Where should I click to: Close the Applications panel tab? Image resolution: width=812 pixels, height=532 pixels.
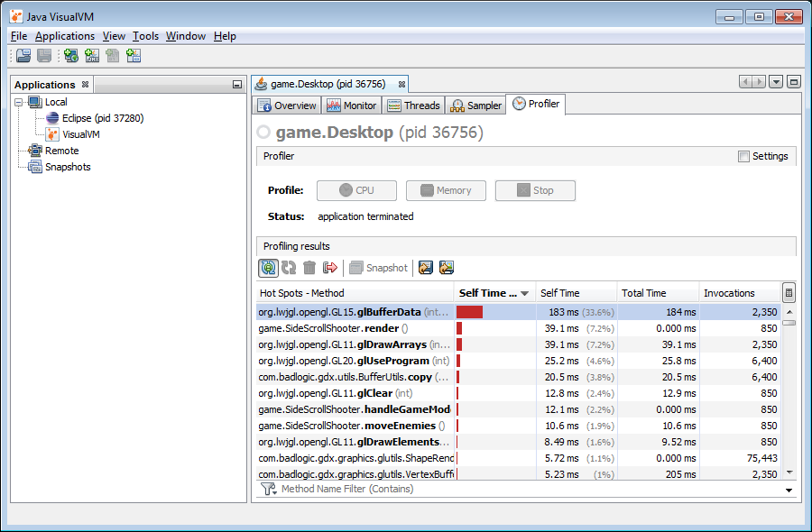85,85
